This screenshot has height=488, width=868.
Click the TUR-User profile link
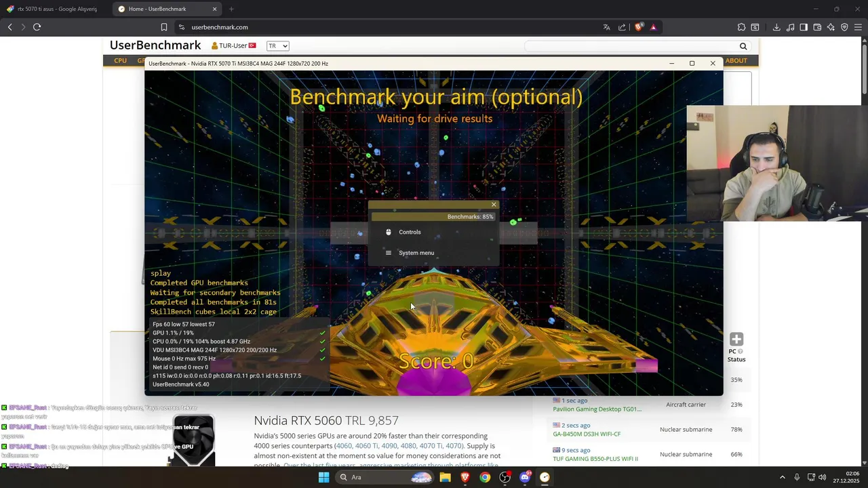[x=233, y=45]
